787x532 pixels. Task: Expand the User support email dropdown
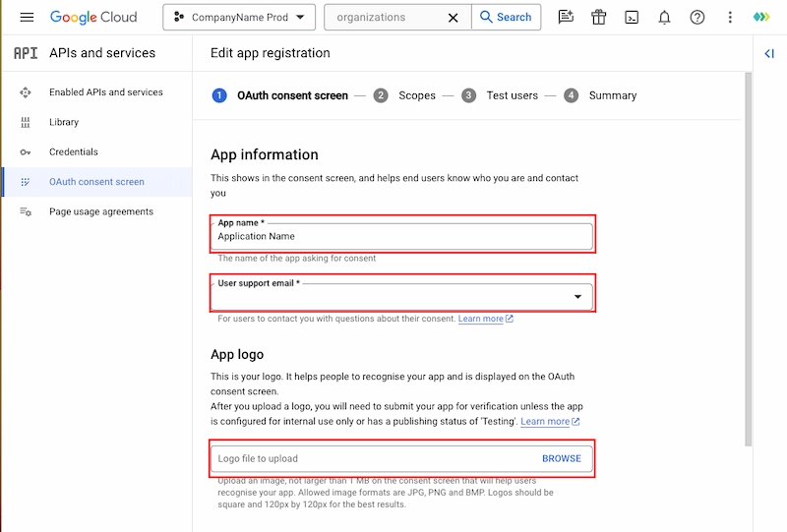click(577, 297)
